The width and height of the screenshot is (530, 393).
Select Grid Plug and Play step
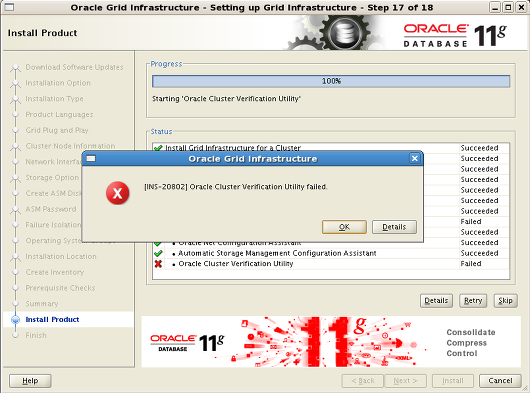(x=57, y=130)
